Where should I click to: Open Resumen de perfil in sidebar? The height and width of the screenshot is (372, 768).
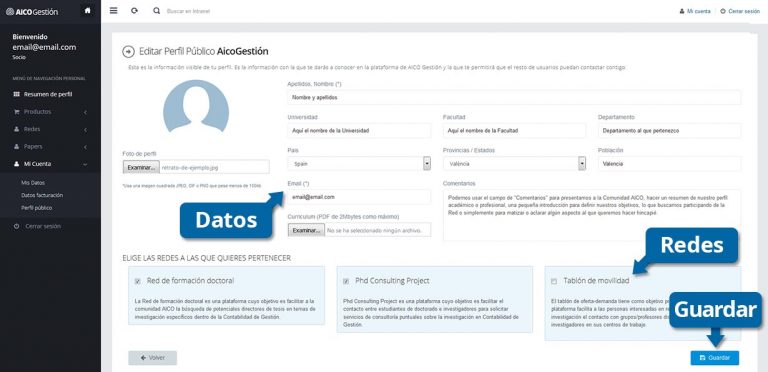pos(48,94)
